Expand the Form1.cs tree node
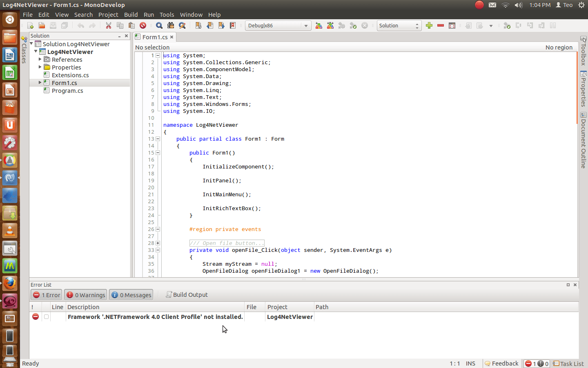 (40, 83)
